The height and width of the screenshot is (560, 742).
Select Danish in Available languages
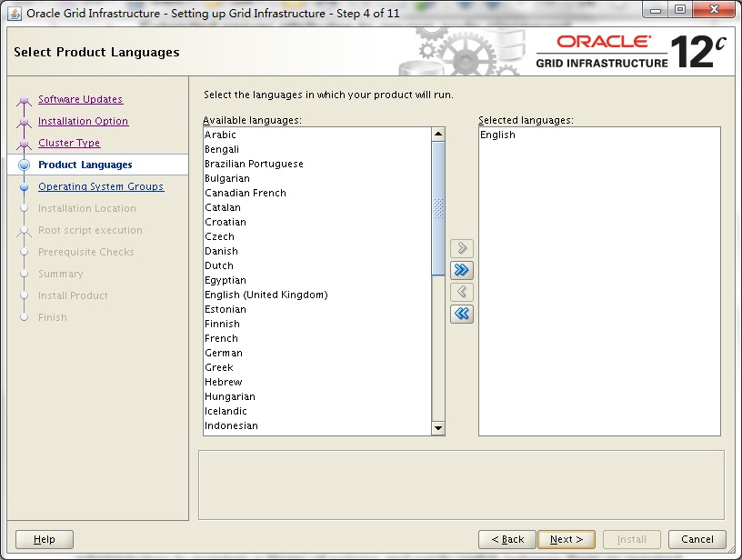[317, 251]
